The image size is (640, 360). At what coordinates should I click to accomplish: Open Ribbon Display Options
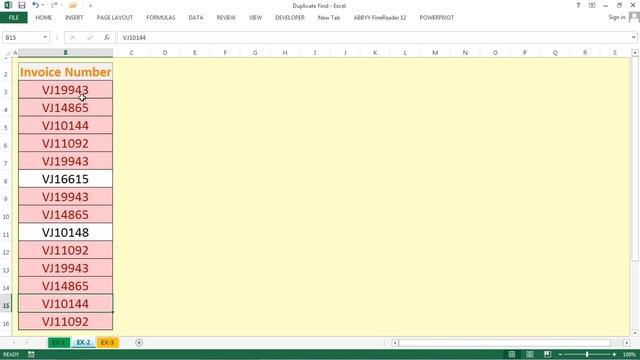coord(592,5)
